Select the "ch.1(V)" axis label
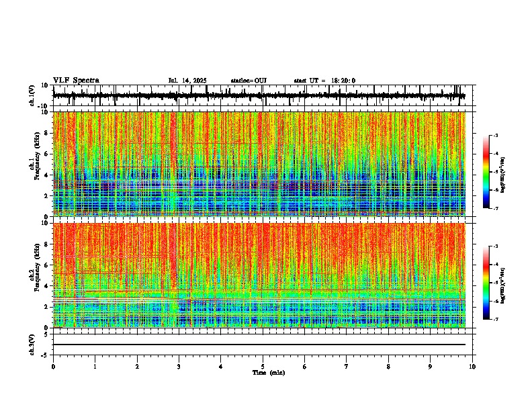This screenshot has height=411, width=532. pyautogui.click(x=33, y=95)
